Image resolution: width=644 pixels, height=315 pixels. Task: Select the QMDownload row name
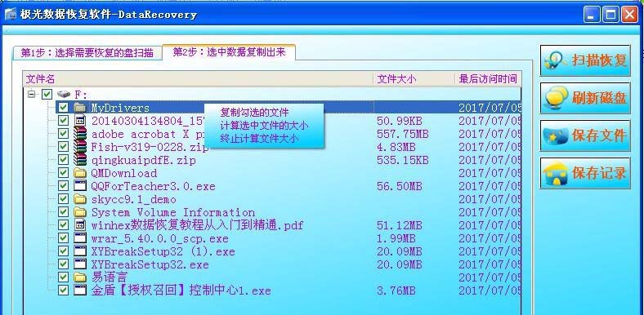coord(123,173)
